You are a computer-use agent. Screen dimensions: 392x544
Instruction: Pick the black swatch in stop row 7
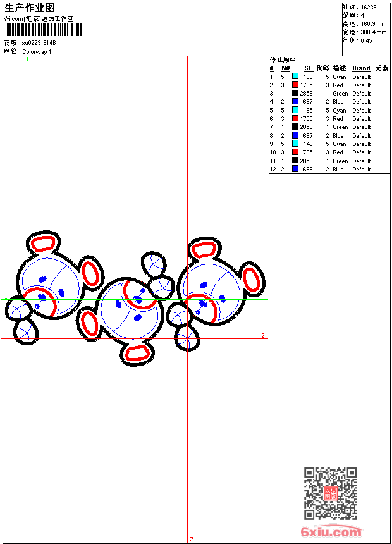coord(295,127)
